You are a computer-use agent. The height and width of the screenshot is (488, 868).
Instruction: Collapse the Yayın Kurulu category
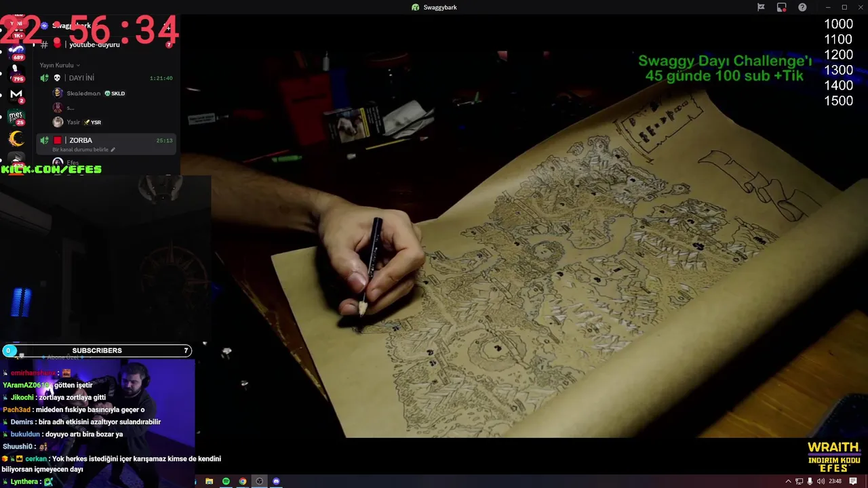point(60,65)
